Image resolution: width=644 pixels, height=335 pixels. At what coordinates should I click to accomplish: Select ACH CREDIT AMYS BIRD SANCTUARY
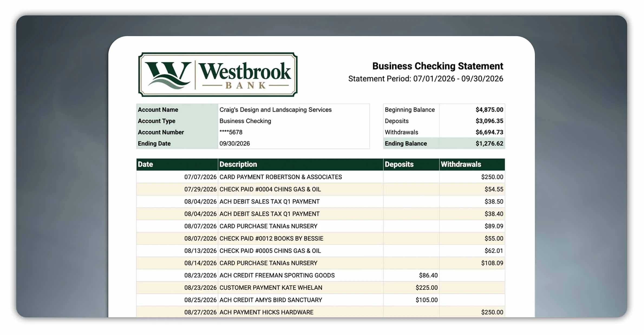click(271, 300)
